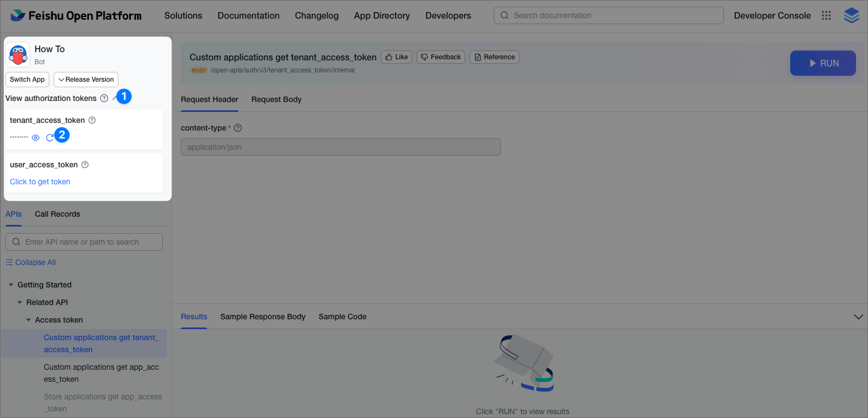
Task: Open the Solutions menu
Action: coord(183,15)
